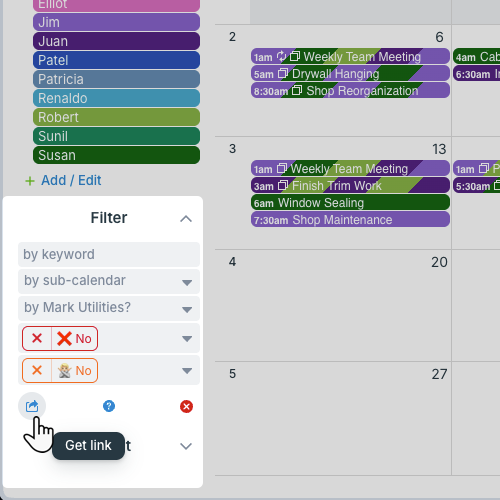500x500 pixels.
Task: Click the Add / Edit link
Action: click(x=71, y=180)
